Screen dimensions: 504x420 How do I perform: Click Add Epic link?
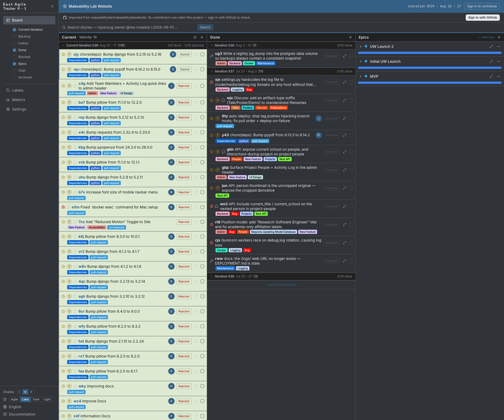click(487, 37)
